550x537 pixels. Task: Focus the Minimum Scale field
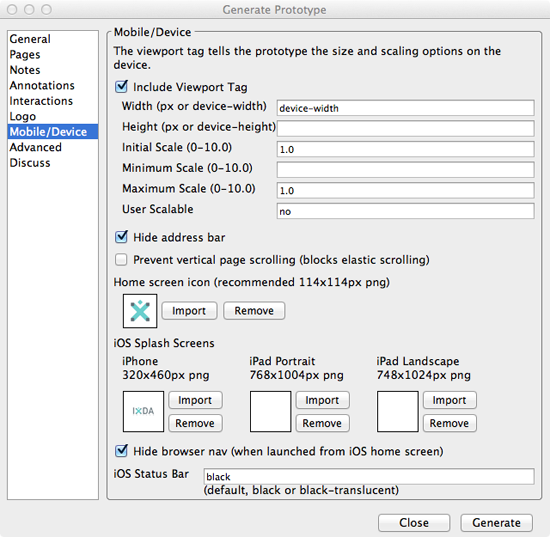click(405, 170)
